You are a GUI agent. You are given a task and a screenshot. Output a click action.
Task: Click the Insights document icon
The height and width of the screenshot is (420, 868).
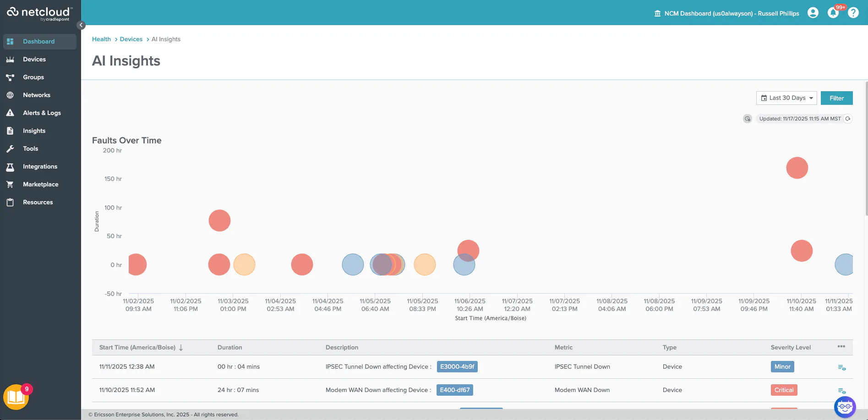10,131
